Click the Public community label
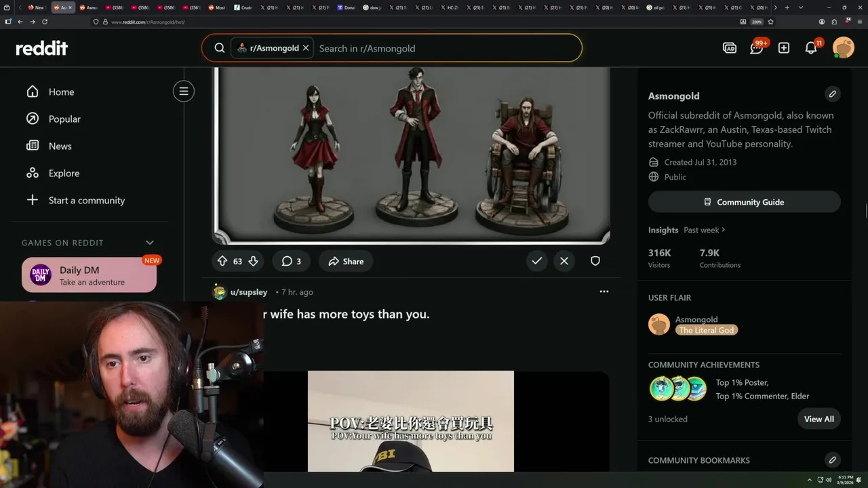The width and height of the screenshot is (868, 488). tap(675, 177)
